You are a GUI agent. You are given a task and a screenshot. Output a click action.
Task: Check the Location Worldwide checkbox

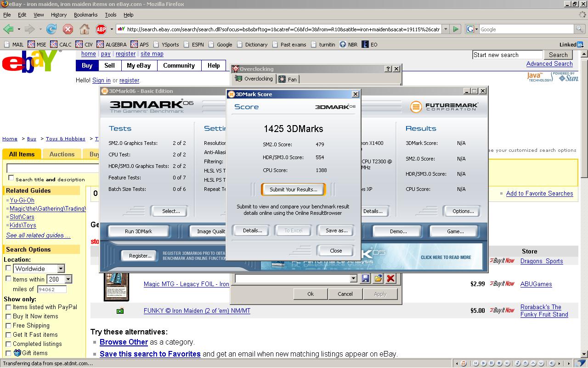pyautogui.click(x=8, y=268)
